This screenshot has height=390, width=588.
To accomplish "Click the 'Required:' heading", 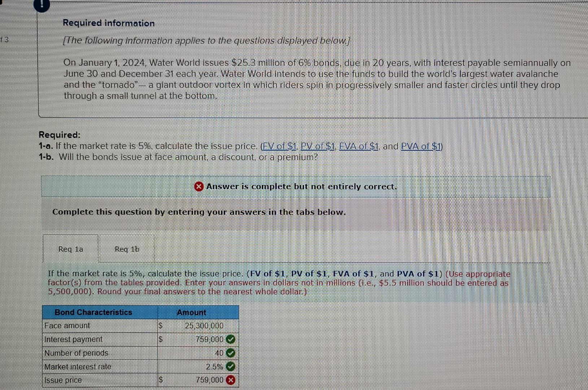I will (60, 135).
